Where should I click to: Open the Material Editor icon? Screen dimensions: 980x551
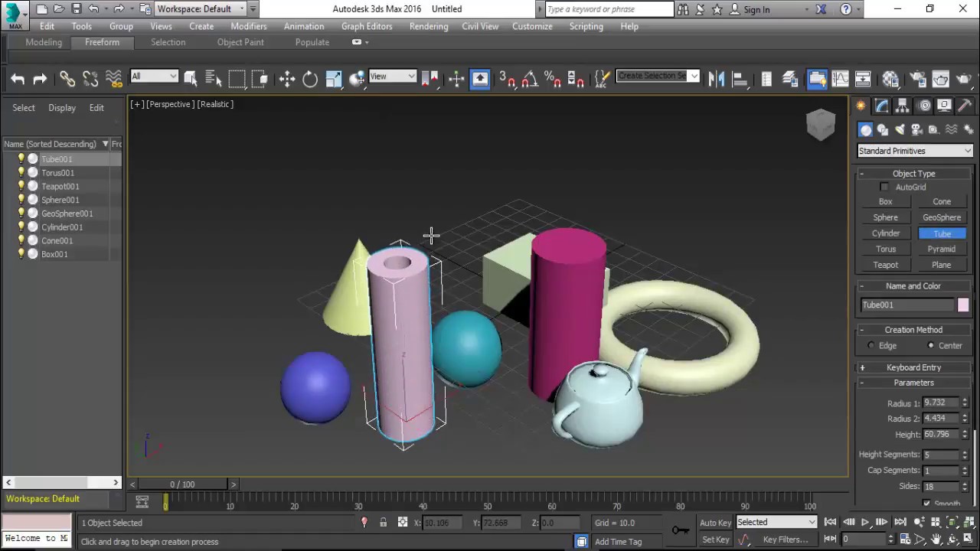pyautogui.click(x=890, y=78)
